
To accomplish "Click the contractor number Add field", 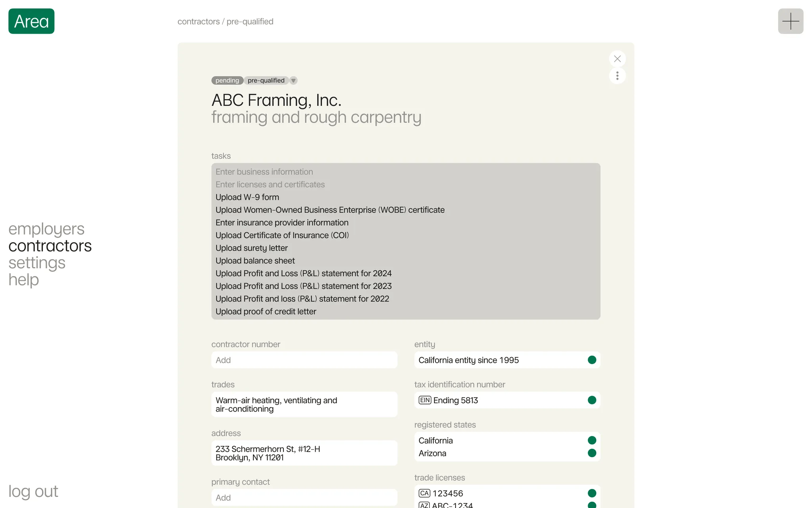I will [x=304, y=360].
